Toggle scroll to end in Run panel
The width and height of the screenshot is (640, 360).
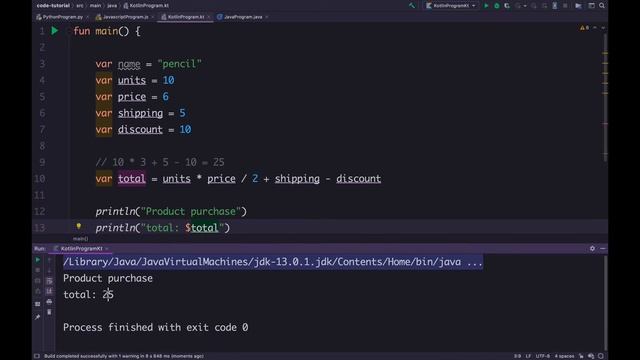pyautogui.click(x=49, y=291)
